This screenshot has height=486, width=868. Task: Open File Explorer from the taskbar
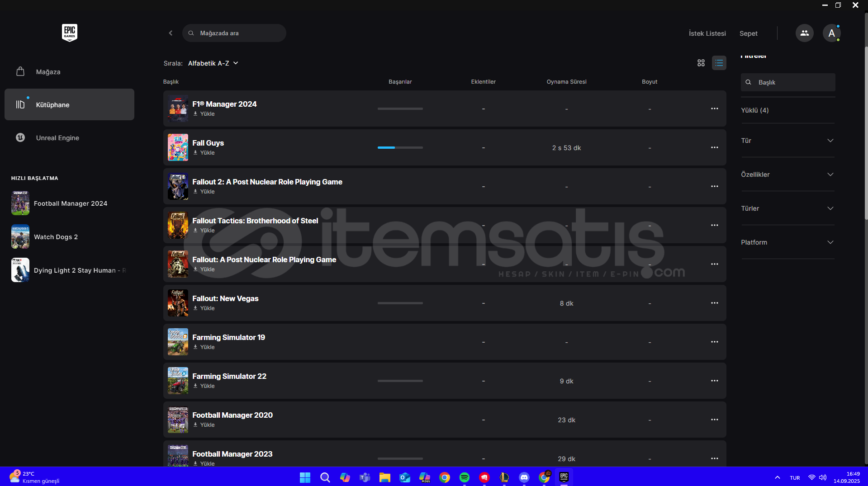385,477
